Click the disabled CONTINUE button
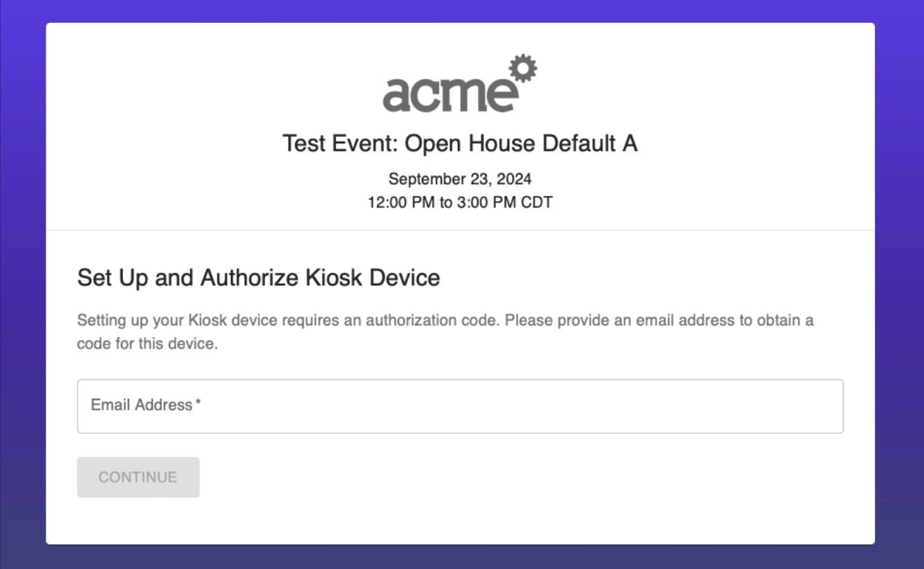 [138, 477]
